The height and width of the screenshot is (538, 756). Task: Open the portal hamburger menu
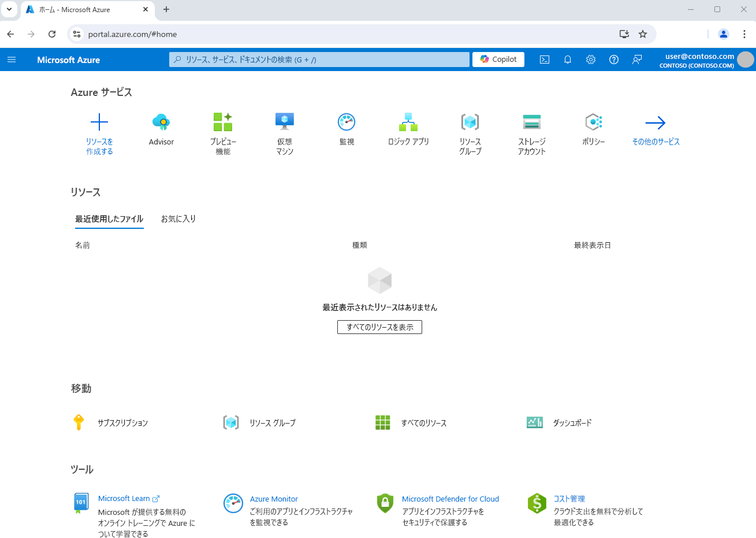12,60
